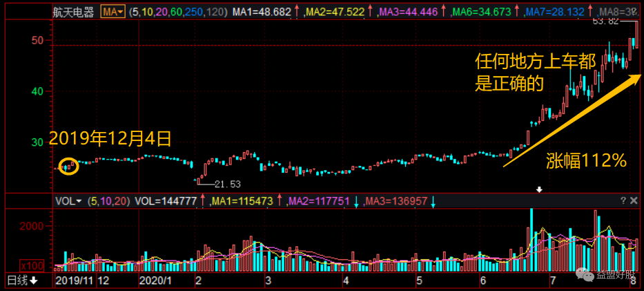Click the white down-arrow marker above volume panel

pyautogui.click(x=540, y=189)
